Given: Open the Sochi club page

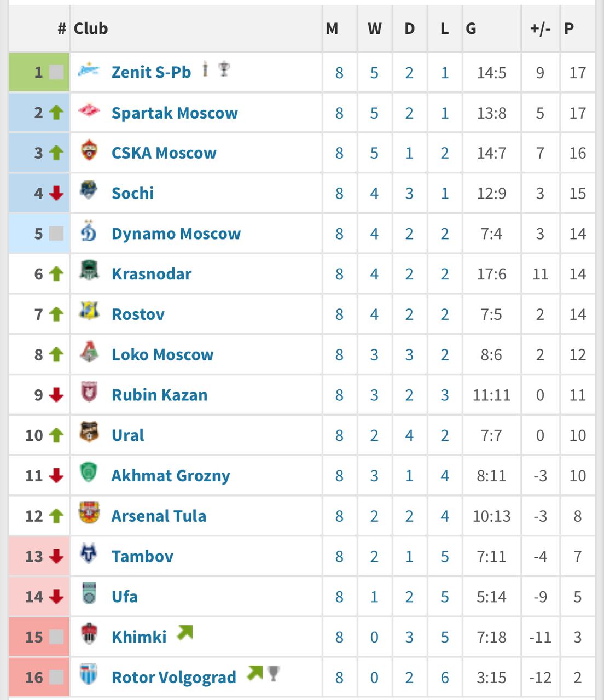Looking at the screenshot, I should [132, 193].
